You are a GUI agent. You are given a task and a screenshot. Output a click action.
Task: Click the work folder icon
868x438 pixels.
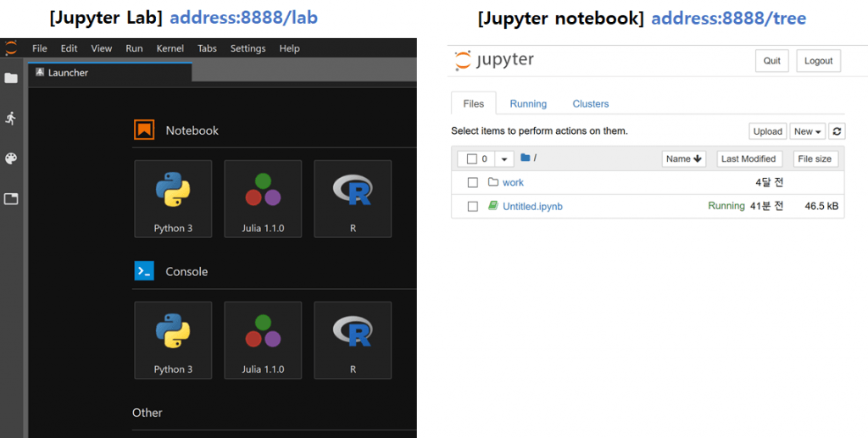click(x=492, y=182)
